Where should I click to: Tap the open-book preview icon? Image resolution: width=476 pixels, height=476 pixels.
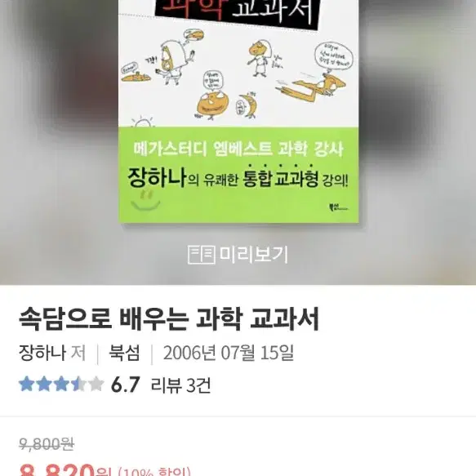(202, 255)
